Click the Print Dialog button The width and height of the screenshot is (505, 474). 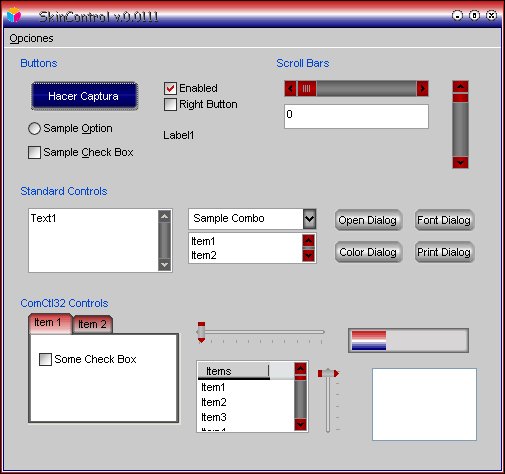point(444,252)
